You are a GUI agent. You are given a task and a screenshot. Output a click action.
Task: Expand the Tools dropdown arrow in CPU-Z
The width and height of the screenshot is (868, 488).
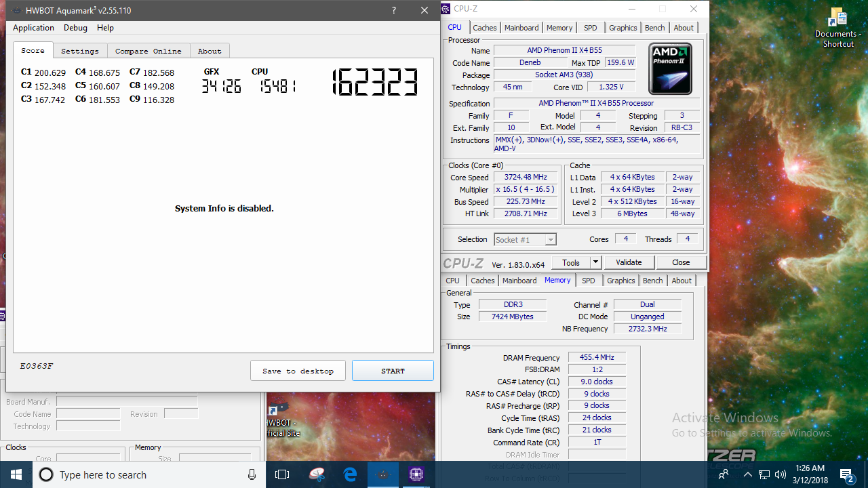[595, 262]
